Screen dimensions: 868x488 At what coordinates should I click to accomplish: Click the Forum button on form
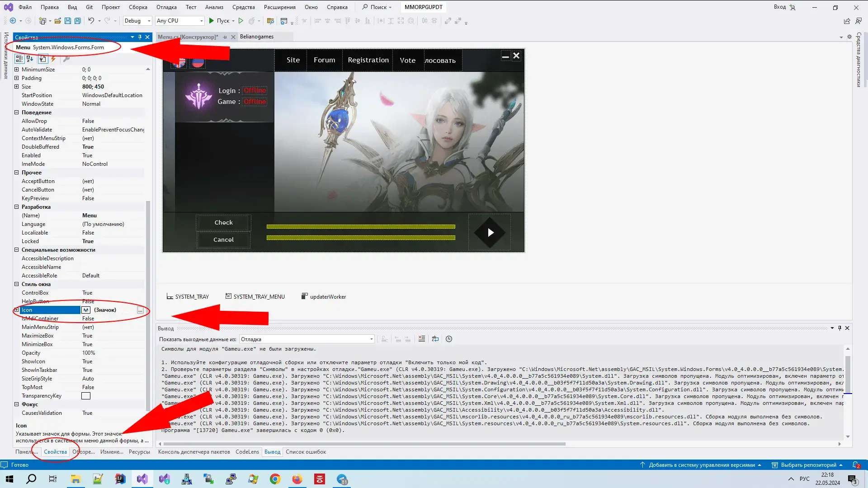[325, 60]
